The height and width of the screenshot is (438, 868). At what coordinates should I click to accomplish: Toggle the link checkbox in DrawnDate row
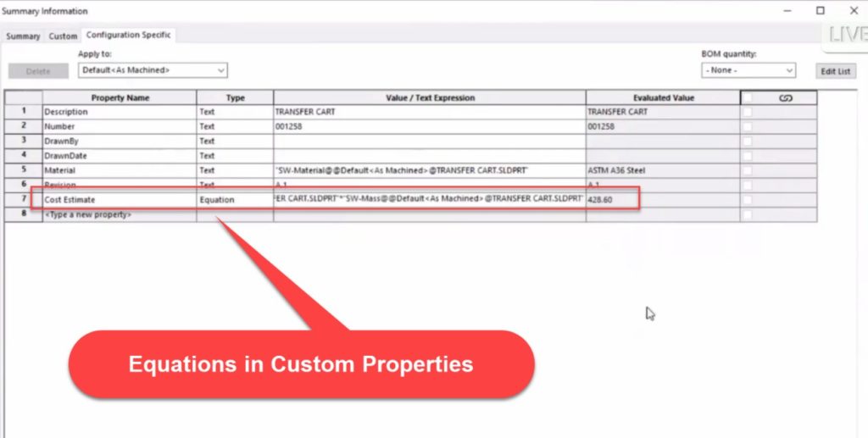[x=748, y=156]
